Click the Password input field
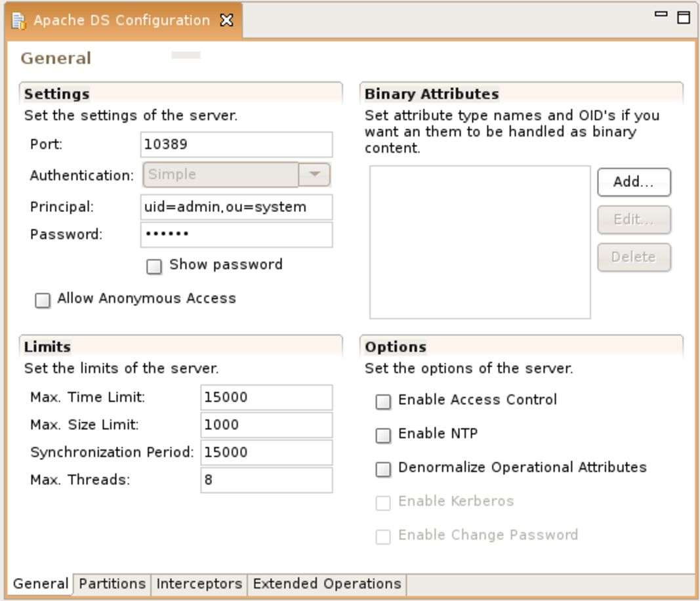The height and width of the screenshot is (601, 700). tap(236, 235)
